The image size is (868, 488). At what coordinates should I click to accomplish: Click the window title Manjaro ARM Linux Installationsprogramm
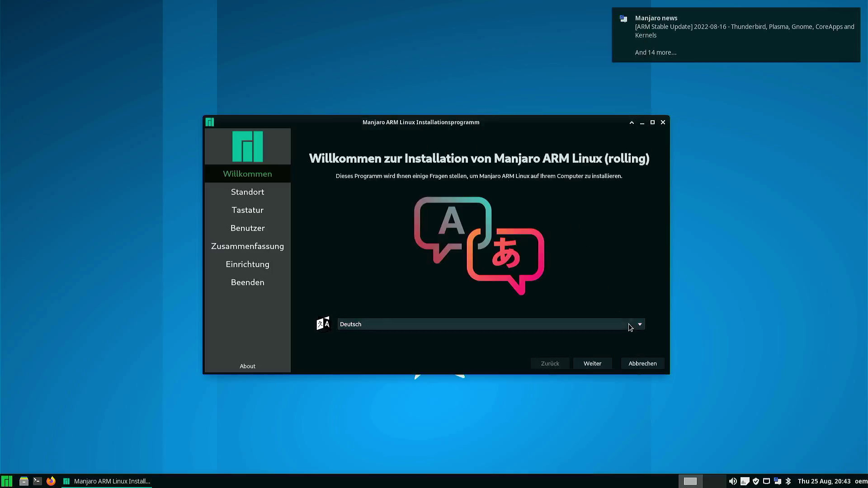[420, 122]
